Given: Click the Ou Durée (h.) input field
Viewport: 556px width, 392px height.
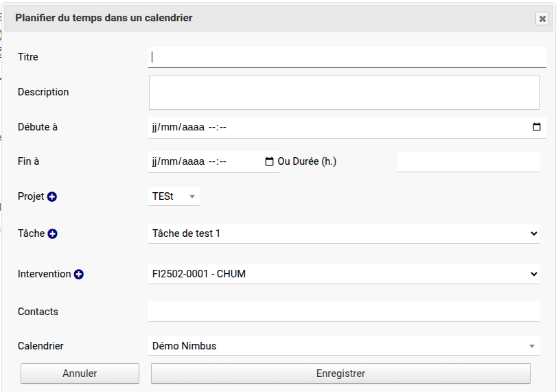Looking at the screenshot, I should tap(467, 162).
